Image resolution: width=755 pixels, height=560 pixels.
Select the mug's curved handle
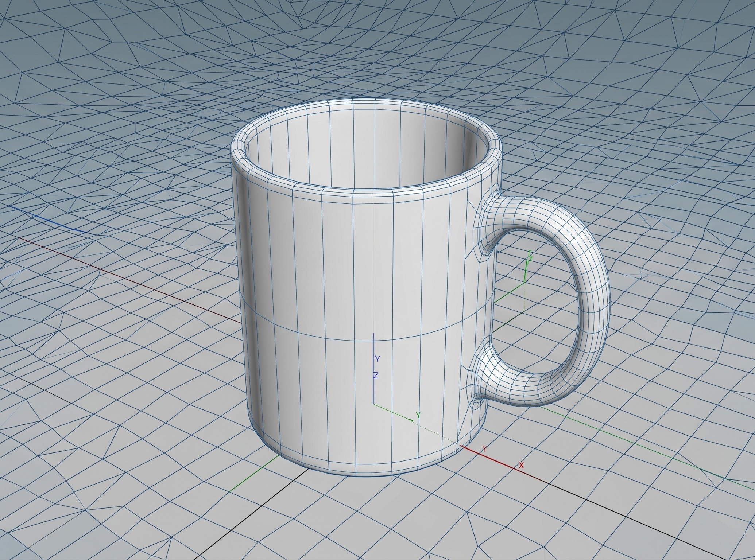coord(595,303)
